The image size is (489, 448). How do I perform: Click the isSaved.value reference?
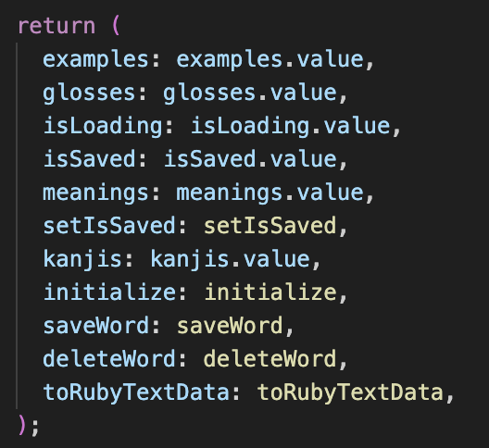[x=250, y=159]
